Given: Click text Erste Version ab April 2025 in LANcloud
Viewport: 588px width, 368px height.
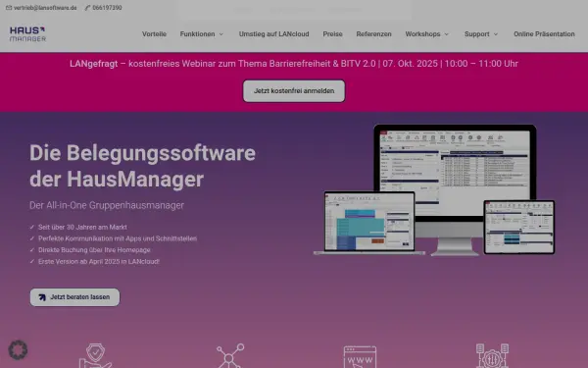Looking at the screenshot, I should (99, 261).
